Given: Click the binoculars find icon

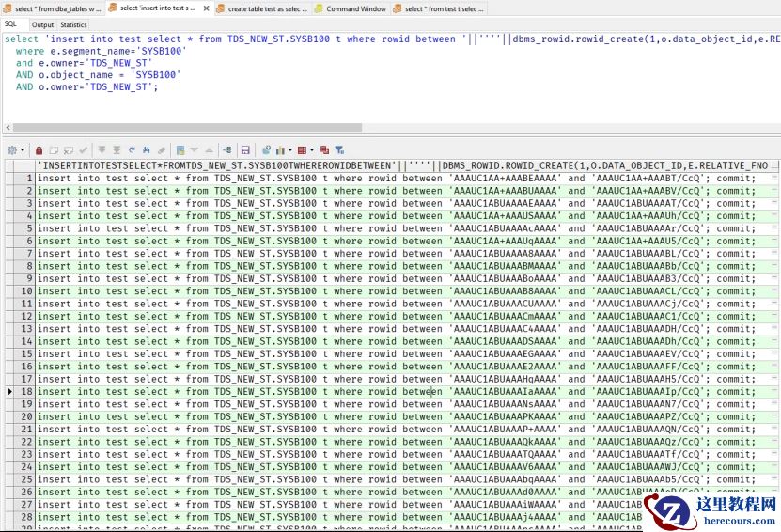Looking at the screenshot, I should coord(147,150).
